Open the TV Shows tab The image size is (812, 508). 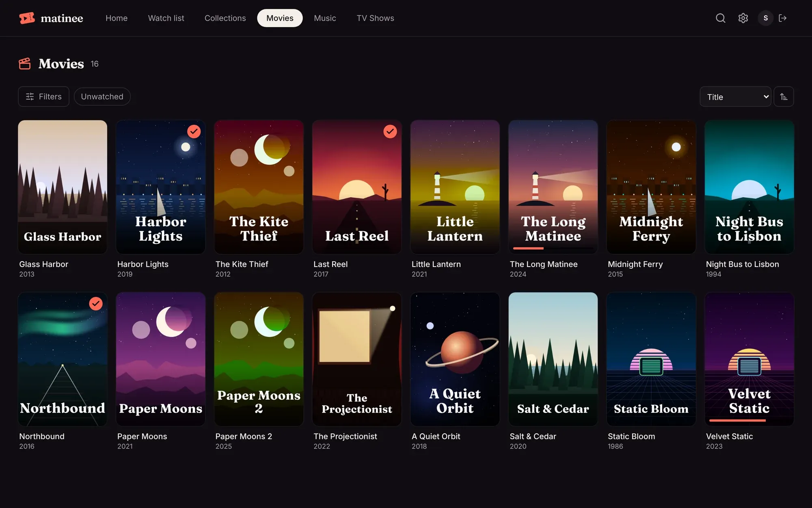pos(375,18)
